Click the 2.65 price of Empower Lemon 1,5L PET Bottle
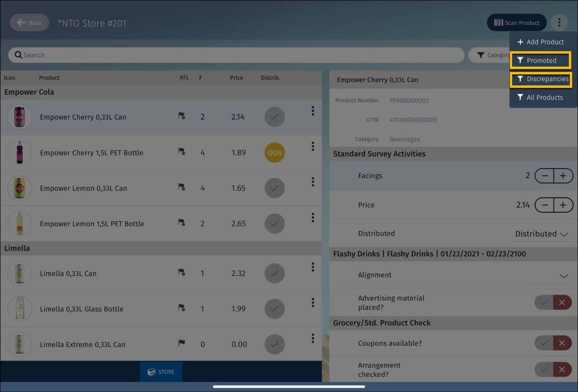Viewport: 578px width, 392px height. click(x=238, y=224)
